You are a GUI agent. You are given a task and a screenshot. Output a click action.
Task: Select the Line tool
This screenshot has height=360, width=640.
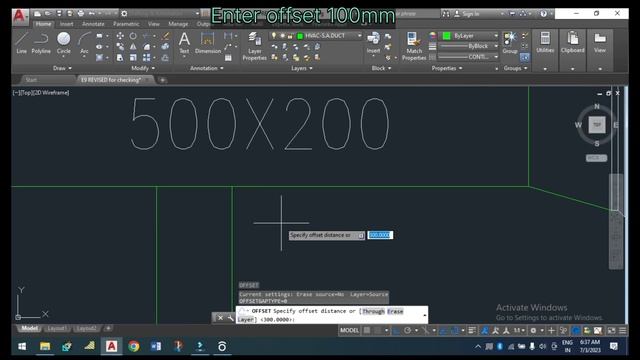click(x=21, y=43)
